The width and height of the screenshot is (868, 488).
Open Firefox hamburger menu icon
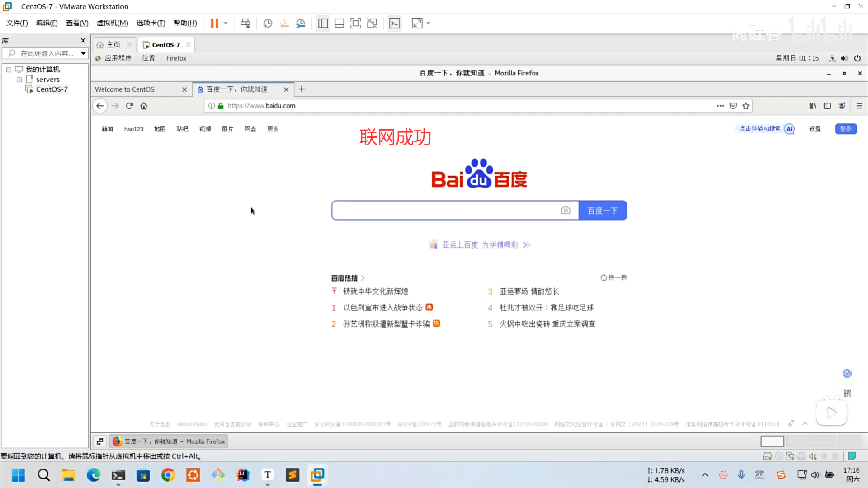[x=859, y=106]
